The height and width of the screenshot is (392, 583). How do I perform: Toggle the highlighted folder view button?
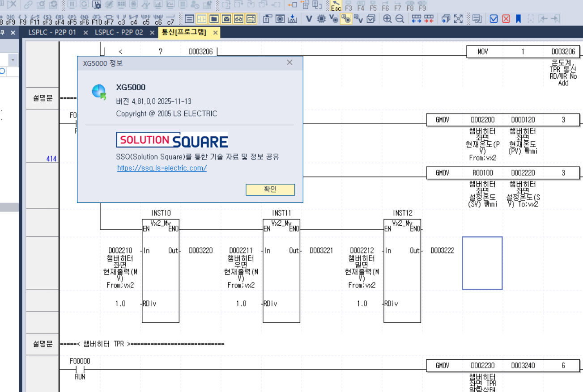click(214, 19)
